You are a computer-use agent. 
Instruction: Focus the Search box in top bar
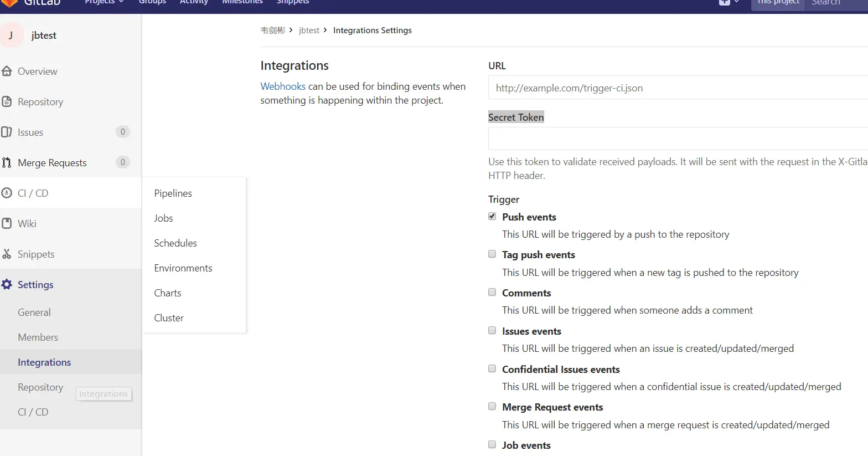click(836, 4)
